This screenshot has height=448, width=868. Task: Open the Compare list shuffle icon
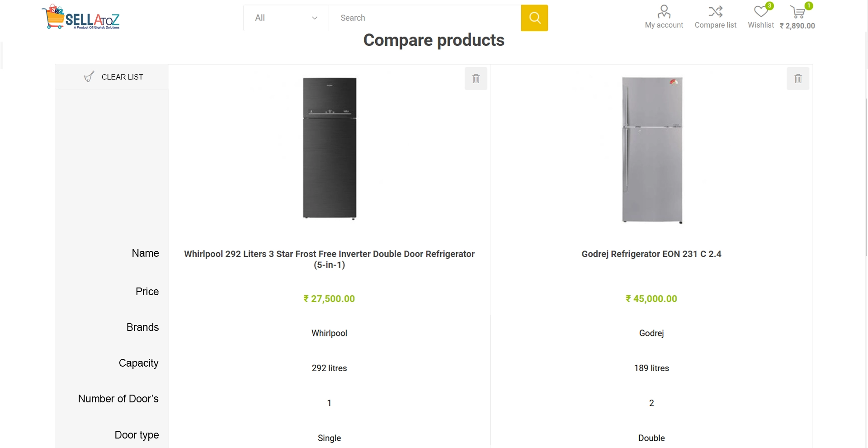715,11
